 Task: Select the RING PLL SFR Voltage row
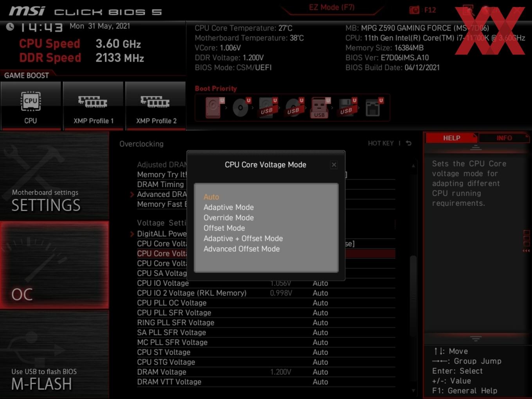266,322
